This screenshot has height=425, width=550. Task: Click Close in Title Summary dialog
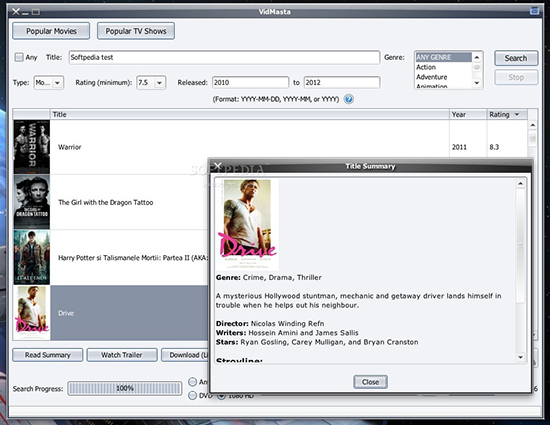[370, 382]
